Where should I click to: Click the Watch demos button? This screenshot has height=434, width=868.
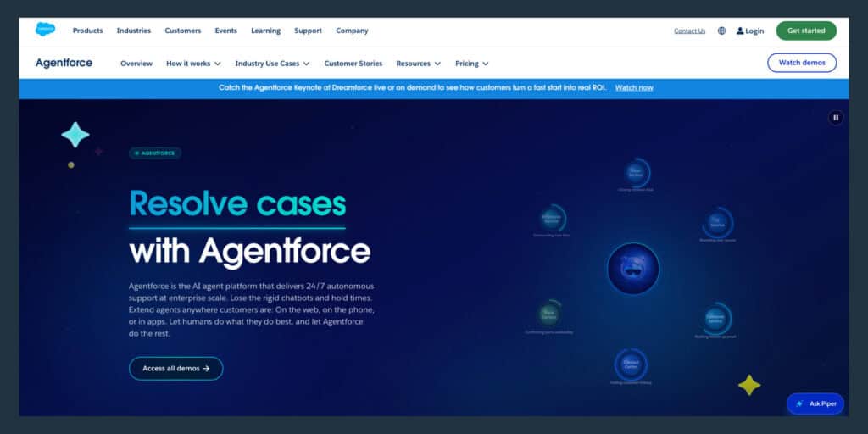[x=802, y=63]
